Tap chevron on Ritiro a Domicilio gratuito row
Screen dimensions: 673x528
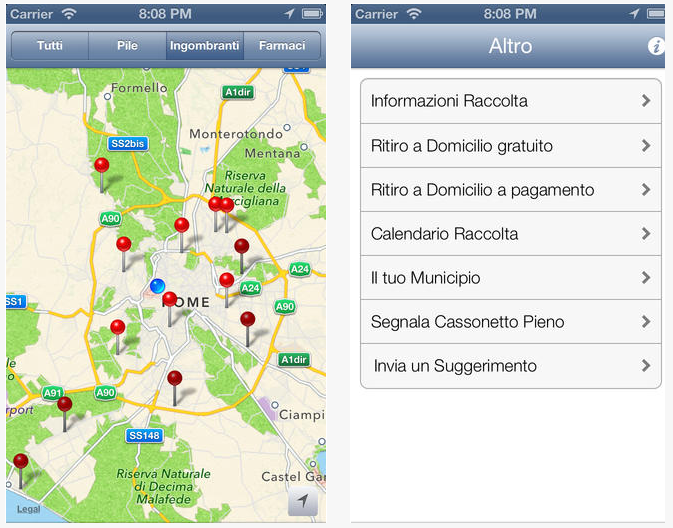tap(646, 146)
